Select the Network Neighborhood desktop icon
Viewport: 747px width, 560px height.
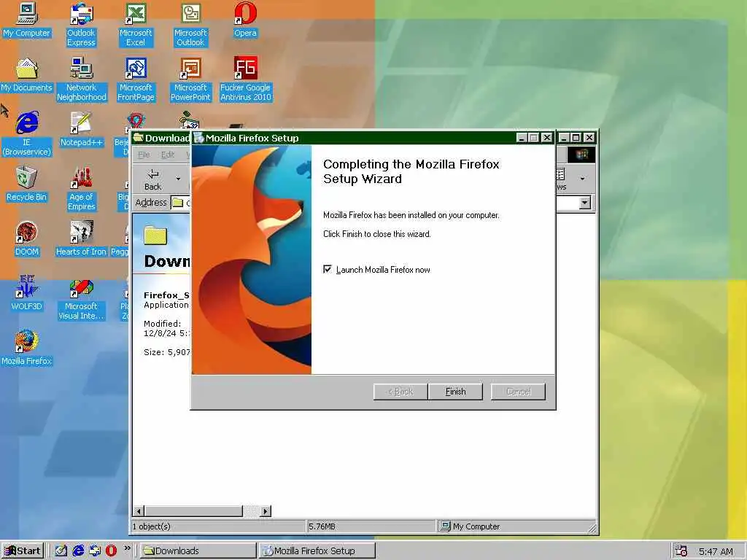[82, 79]
